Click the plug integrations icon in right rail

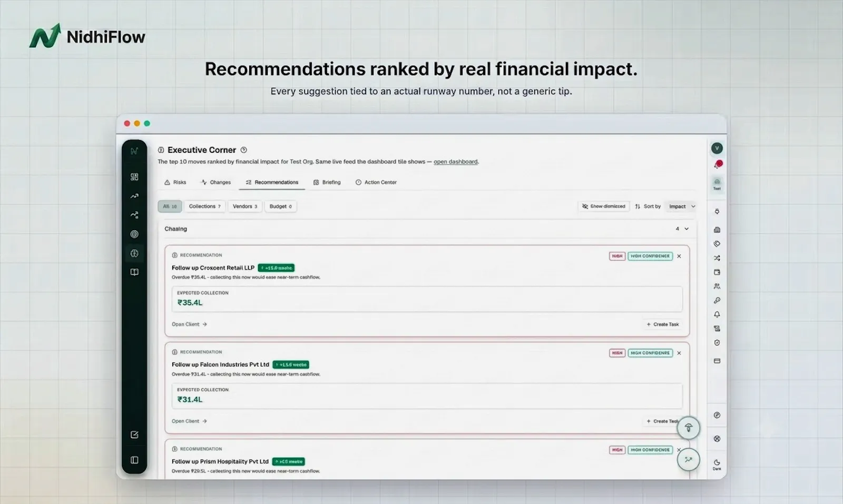(717, 211)
